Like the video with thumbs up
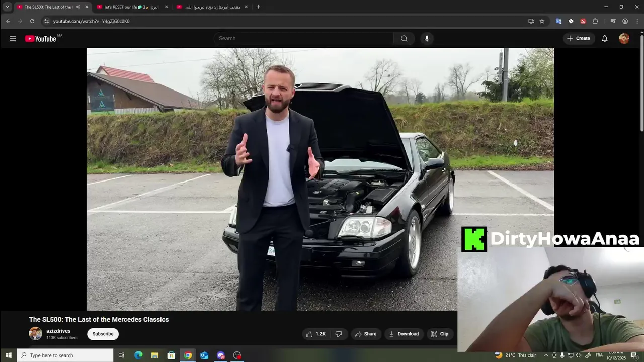Screen dimensions: 644x362 315,334
